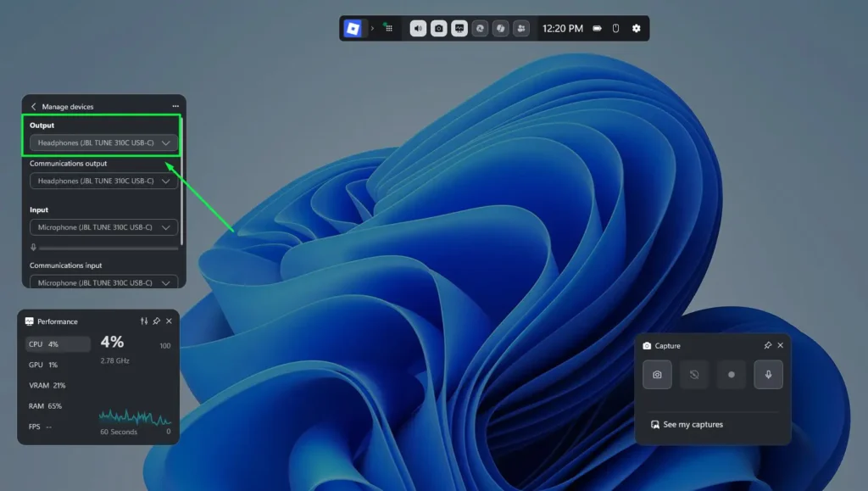
Task: Pin the Performance widget
Action: point(157,321)
